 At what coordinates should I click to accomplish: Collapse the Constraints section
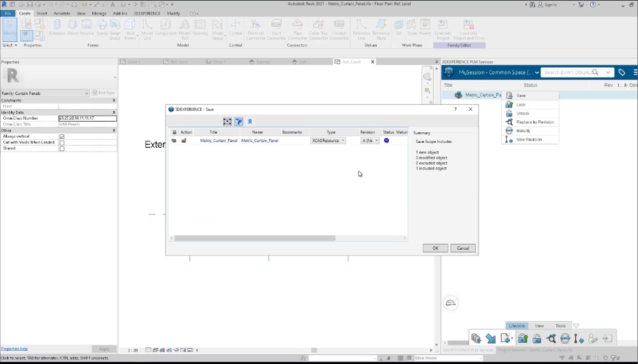[114, 100]
